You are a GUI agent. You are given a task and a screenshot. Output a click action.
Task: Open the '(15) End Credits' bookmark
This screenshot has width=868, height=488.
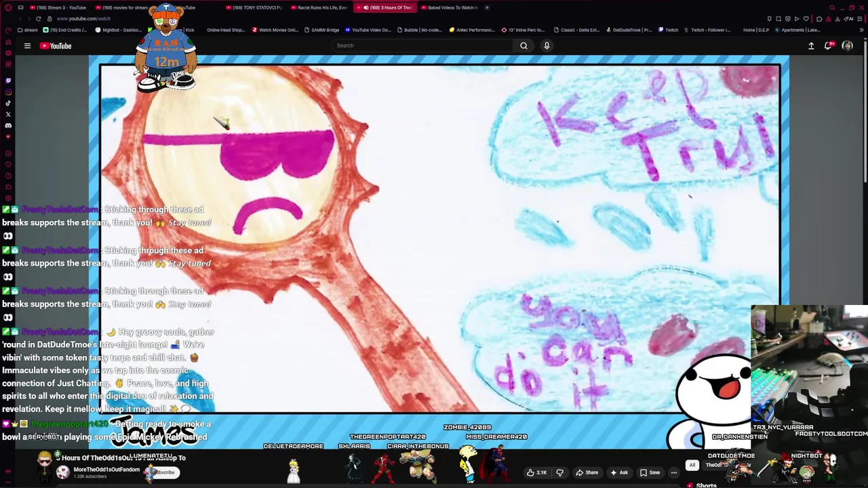pyautogui.click(x=66, y=30)
